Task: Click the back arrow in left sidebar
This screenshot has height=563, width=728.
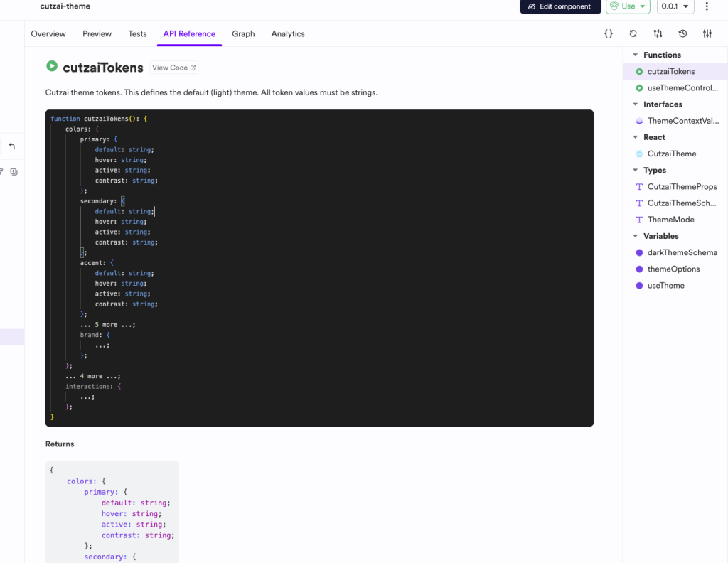Action: pyautogui.click(x=12, y=146)
